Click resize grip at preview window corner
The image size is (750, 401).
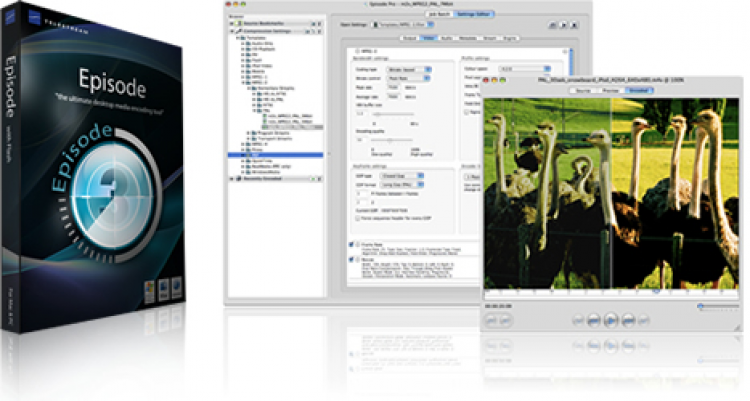pyautogui.click(x=739, y=327)
